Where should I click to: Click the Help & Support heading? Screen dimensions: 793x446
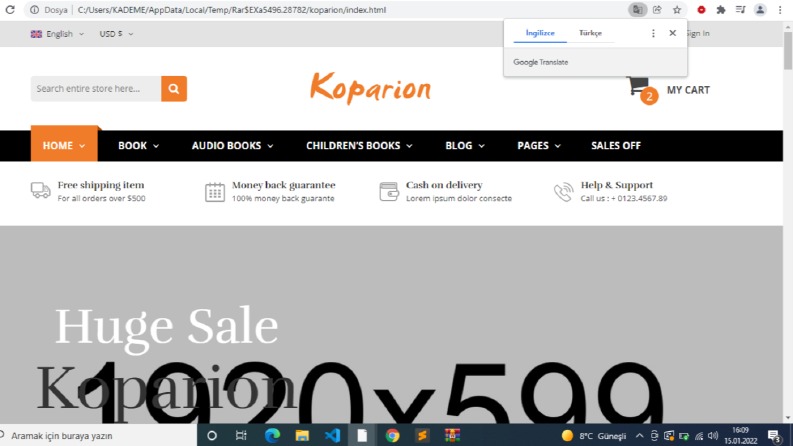coord(616,185)
